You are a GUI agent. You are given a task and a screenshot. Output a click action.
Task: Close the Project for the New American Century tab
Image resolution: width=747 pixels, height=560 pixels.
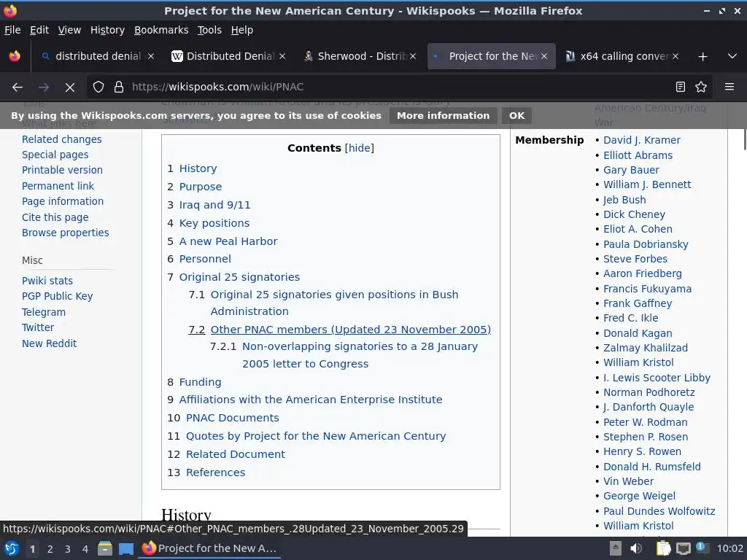(x=544, y=56)
